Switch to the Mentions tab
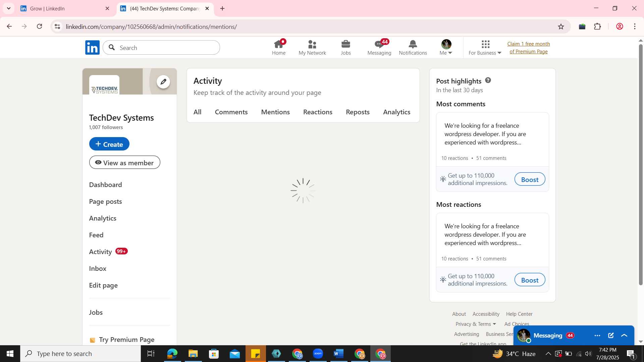 (x=275, y=112)
